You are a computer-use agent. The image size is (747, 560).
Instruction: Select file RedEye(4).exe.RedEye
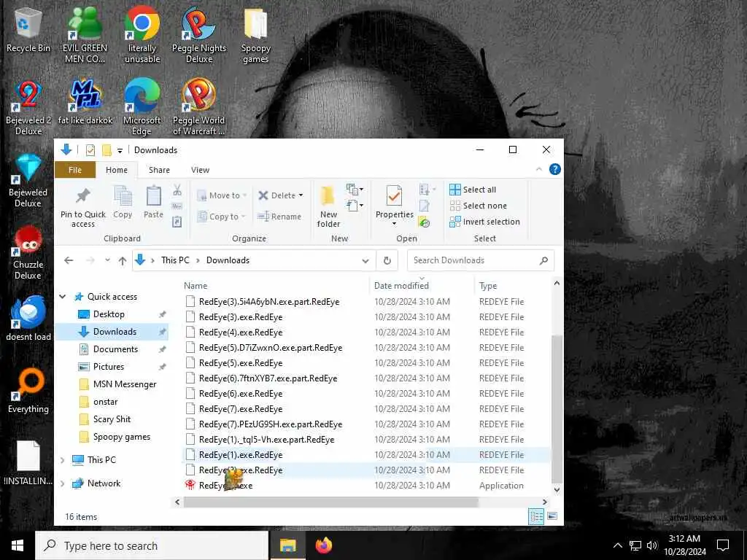[x=241, y=332]
